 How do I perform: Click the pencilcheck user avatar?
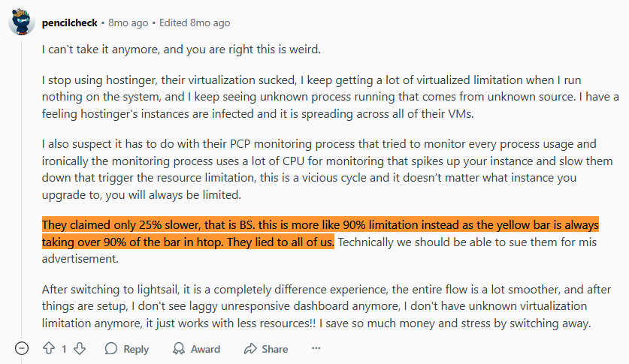tap(21, 23)
